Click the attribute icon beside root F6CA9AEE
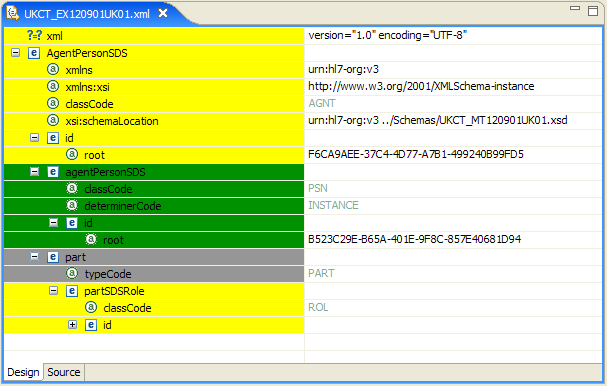Screen dimensions: 607x386 tap(72, 154)
